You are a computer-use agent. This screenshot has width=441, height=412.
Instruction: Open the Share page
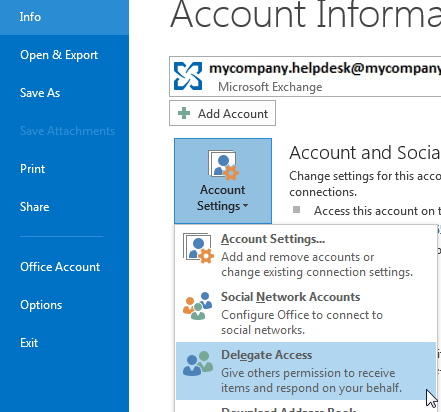coord(34,207)
